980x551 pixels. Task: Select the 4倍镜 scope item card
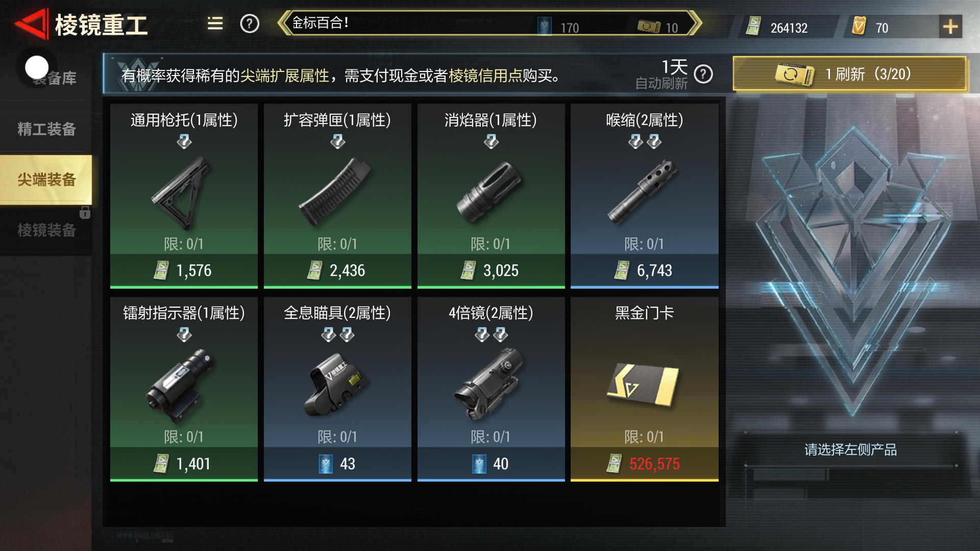coord(491,389)
